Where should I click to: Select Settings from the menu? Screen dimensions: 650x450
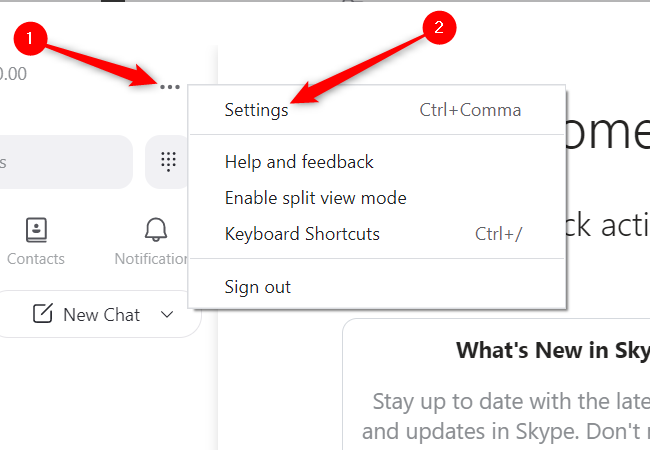click(x=257, y=110)
